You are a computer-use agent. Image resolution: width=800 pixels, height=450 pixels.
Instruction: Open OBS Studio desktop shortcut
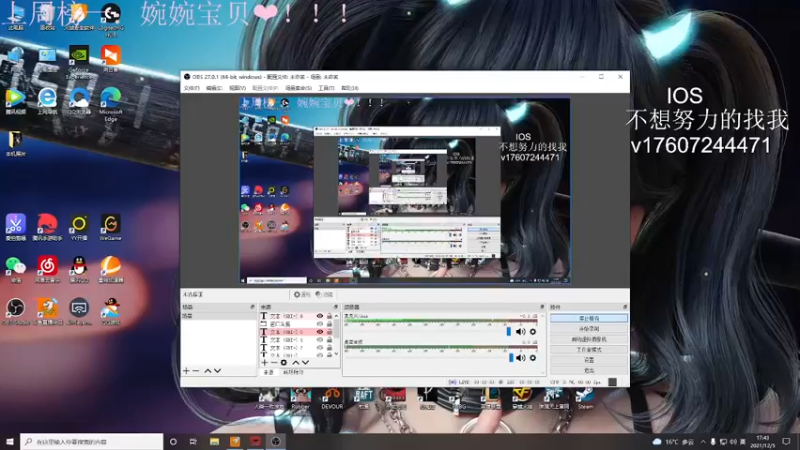pos(16,311)
